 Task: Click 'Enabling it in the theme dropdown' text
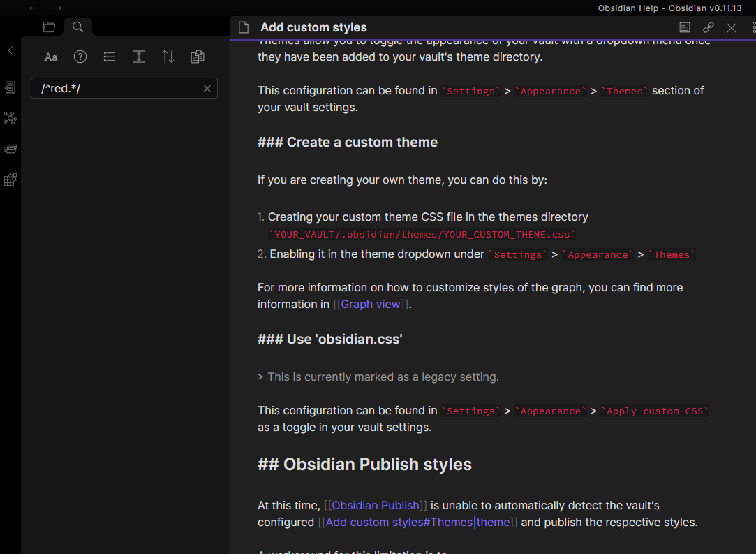(x=377, y=254)
